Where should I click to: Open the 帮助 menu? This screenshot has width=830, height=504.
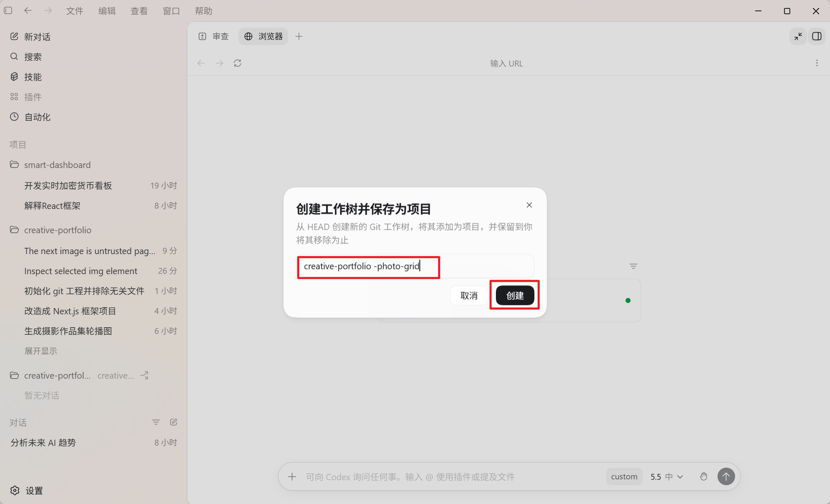tap(204, 11)
